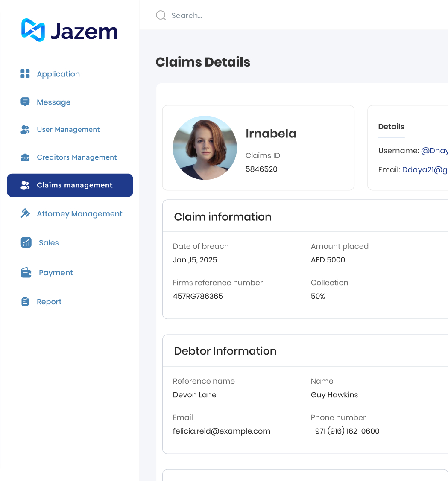Screen dimensions: 448x481
Task: Click the Attorney Management gavel icon
Action: 25,213
